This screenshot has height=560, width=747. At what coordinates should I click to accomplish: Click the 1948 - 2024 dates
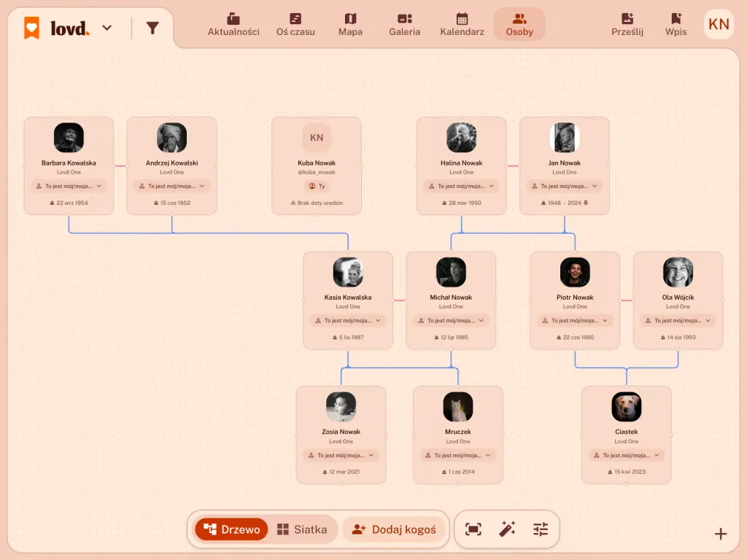pyautogui.click(x=564, y=203)
